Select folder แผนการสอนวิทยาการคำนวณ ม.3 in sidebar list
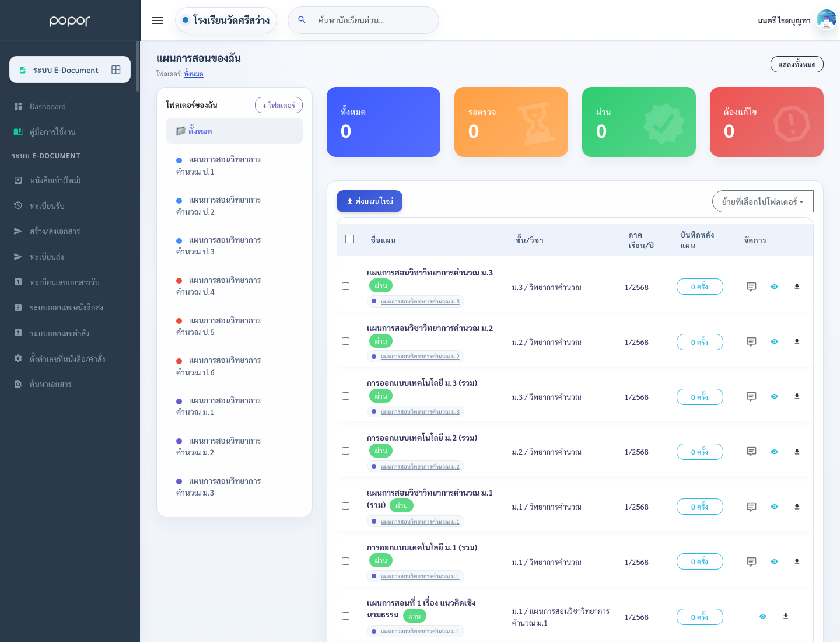840x642 pixels. (235, 487)
